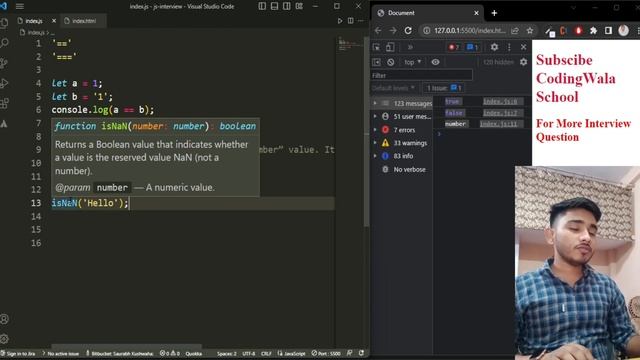640x360 pixels.
Task: Open the browser profile avatar
Action: point(623,30)
